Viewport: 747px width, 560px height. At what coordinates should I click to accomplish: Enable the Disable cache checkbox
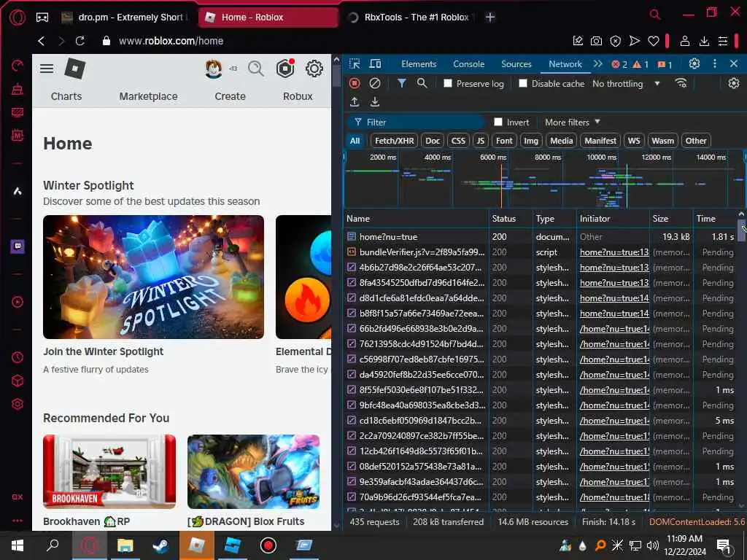(x=523, y=83)
